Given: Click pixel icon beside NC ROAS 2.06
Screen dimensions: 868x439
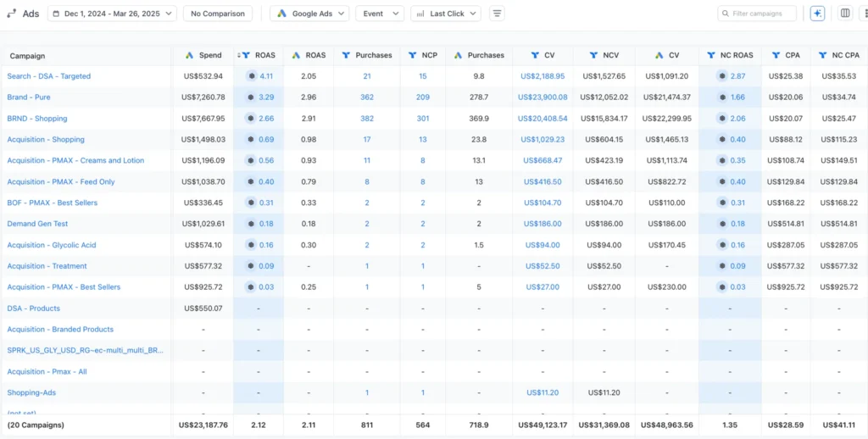Looking at the screenshot, I should (722, 119).
